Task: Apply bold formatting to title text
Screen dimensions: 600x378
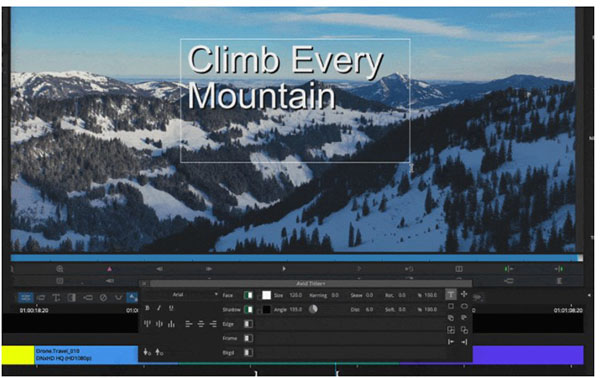Action: (x=147, y=308)
